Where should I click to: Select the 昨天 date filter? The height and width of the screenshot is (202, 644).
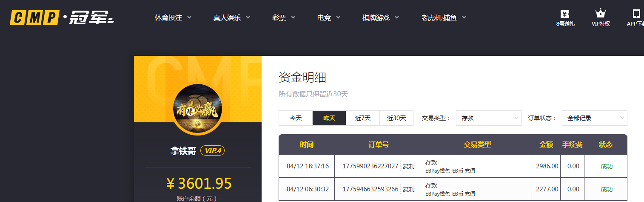(x=329, y=118)
